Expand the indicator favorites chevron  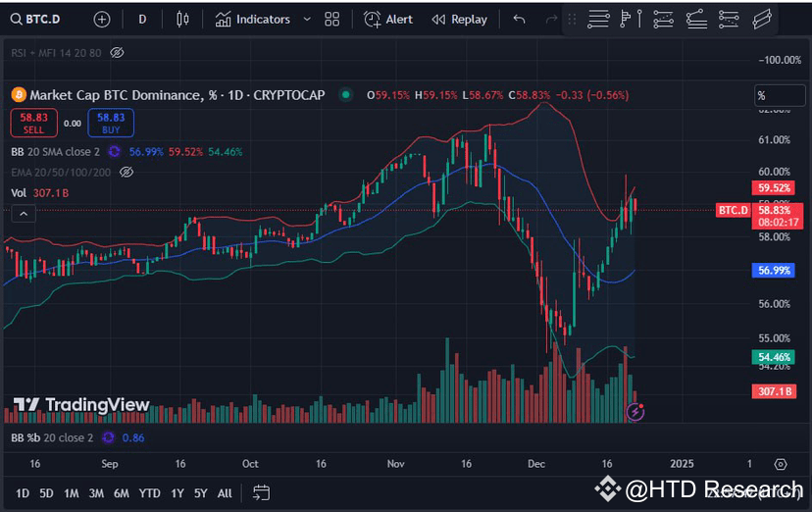pyautogui.click(x=307, y=20)
